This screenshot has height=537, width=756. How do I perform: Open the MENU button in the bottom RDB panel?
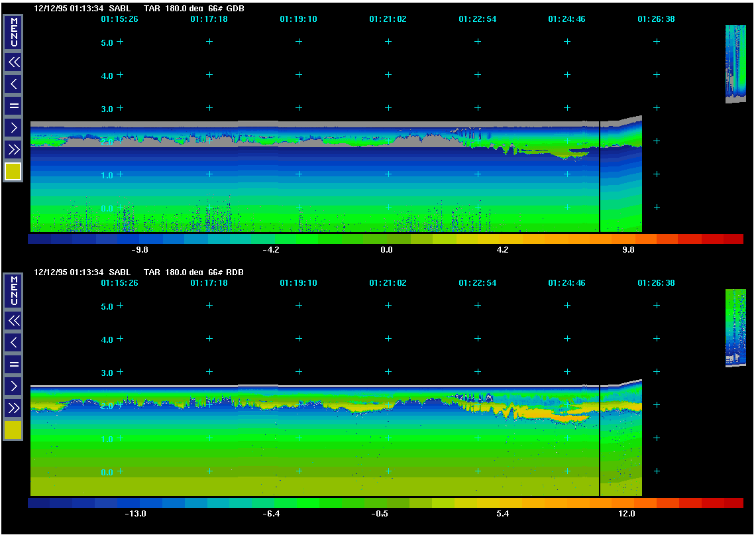coord(13,291)
